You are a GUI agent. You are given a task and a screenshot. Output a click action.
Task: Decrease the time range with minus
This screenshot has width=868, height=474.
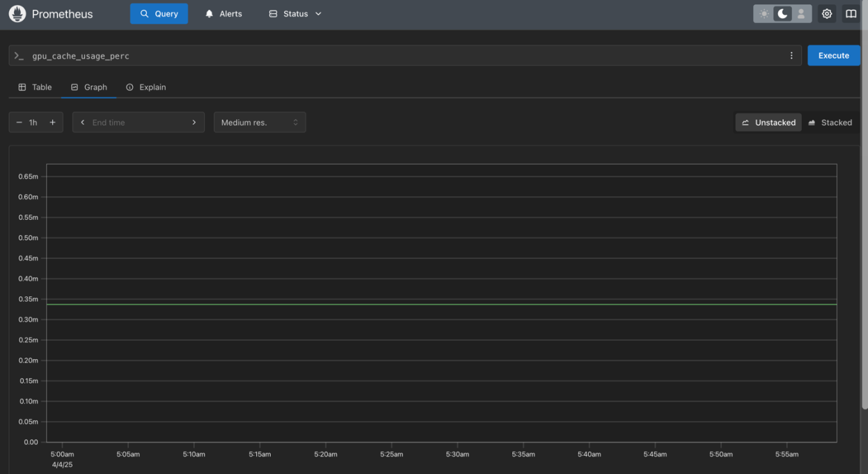tap(19, 123)
